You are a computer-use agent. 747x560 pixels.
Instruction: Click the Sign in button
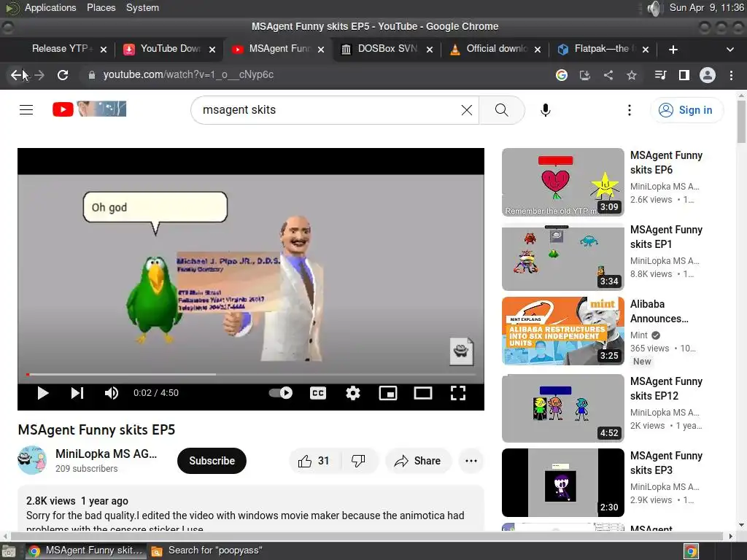(686, 110)
